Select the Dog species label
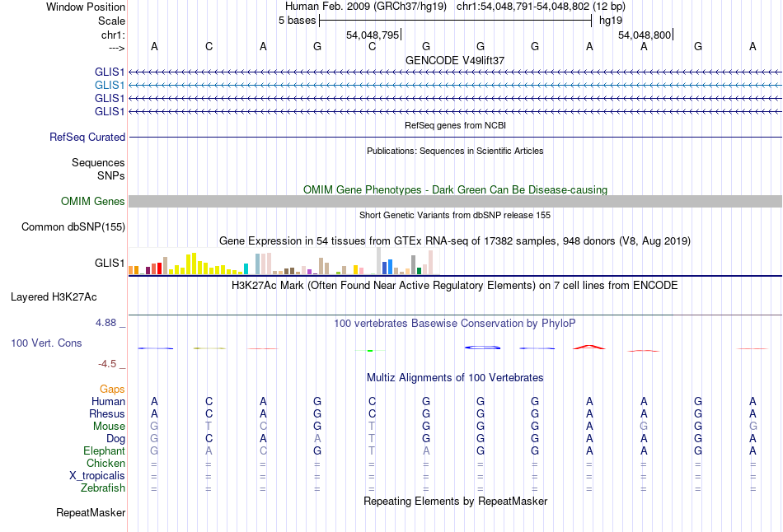 click(x=115, y=439)
